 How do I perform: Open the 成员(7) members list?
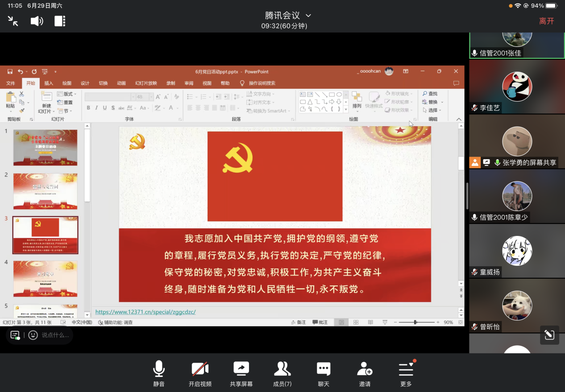282,374
